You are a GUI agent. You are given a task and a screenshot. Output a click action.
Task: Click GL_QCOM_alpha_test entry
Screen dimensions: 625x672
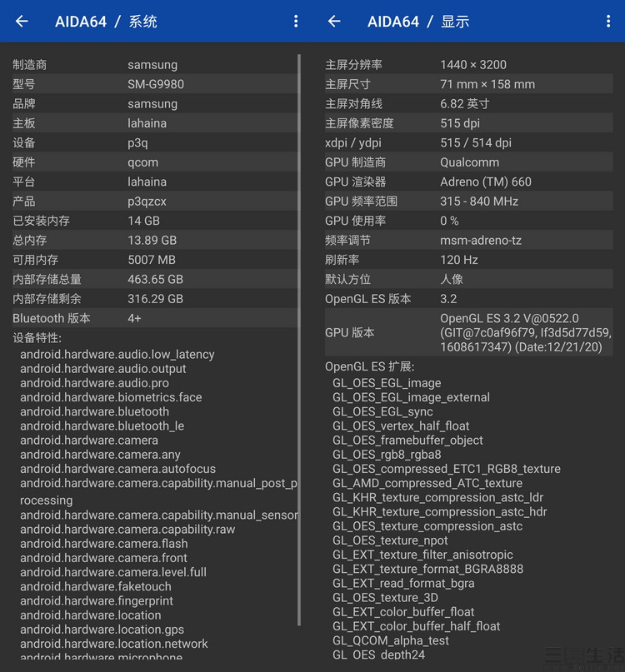point(391,640)
